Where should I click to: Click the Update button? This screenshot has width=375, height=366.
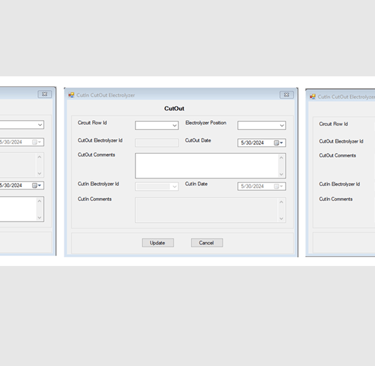click(158, 243)
